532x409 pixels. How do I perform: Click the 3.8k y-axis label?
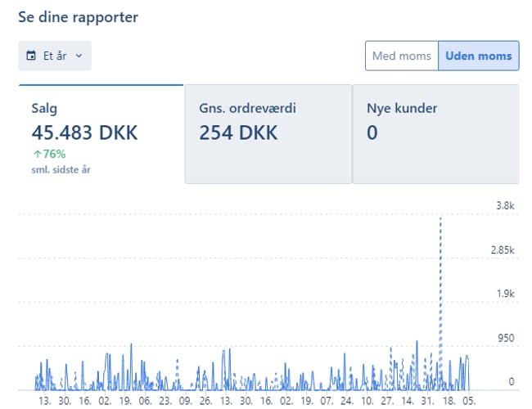[504, 205]
